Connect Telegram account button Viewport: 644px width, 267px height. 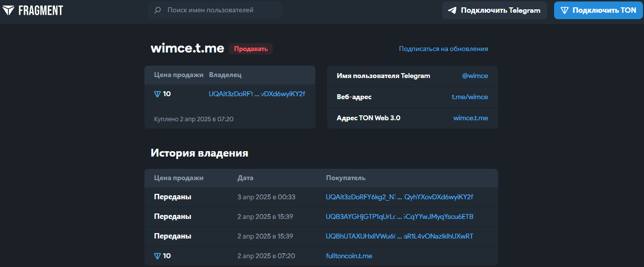(495, 10)
